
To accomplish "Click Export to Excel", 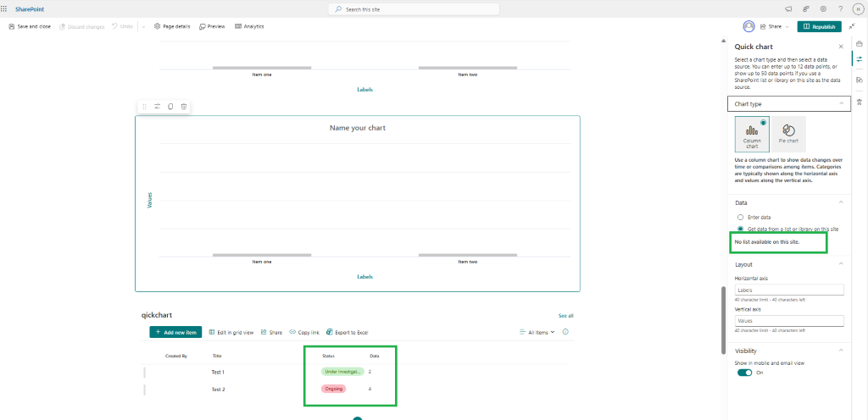I will coord(347,333).
